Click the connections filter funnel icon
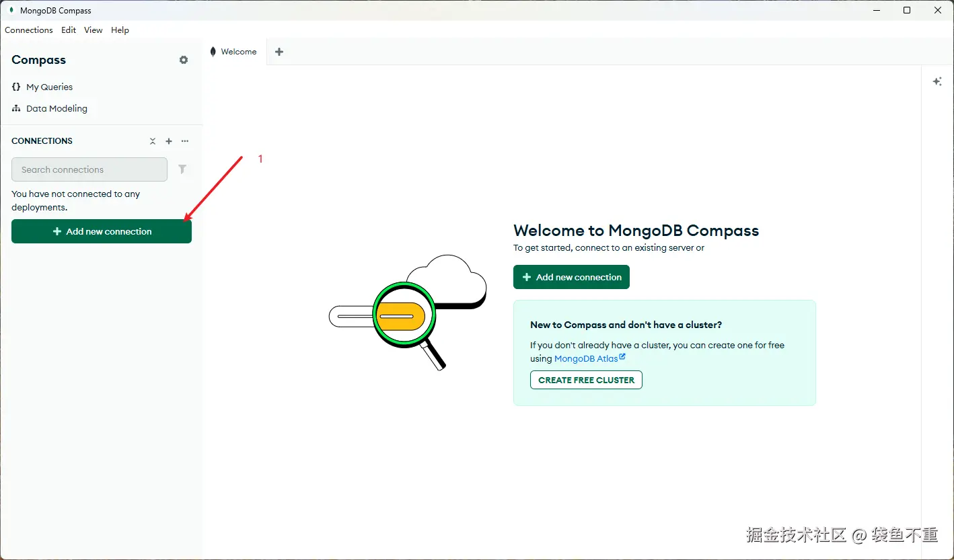 click(182, 169)
